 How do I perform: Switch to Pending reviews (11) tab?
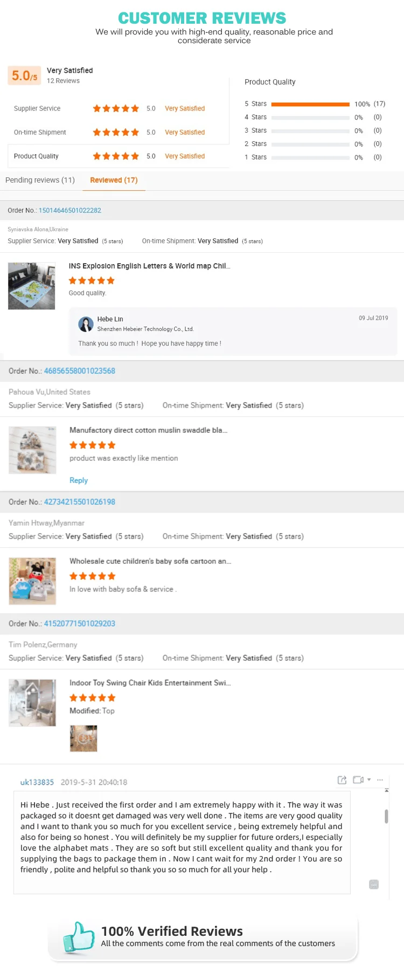click(40, 180)
